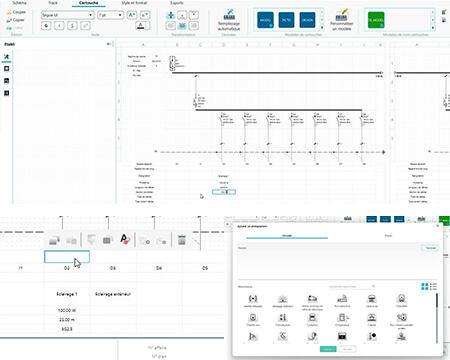Screen dimensions: 450x360
Task: Decrease font size with small a button
Action: [145, 15]
